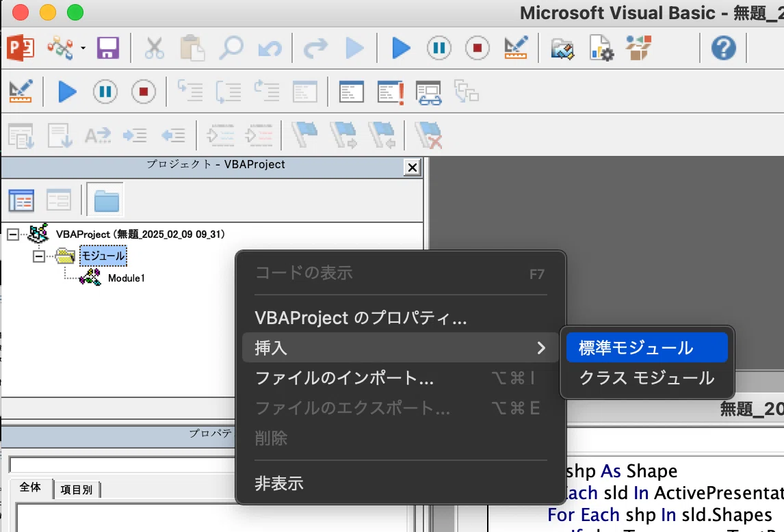Open the properties object dropdown field
The width and height of the screenshot is (784, 532).
122,465
